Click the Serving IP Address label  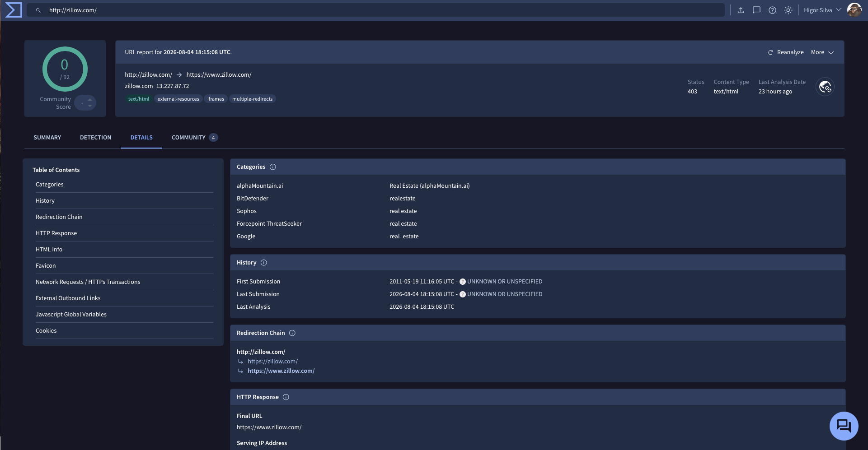point(262,443)
